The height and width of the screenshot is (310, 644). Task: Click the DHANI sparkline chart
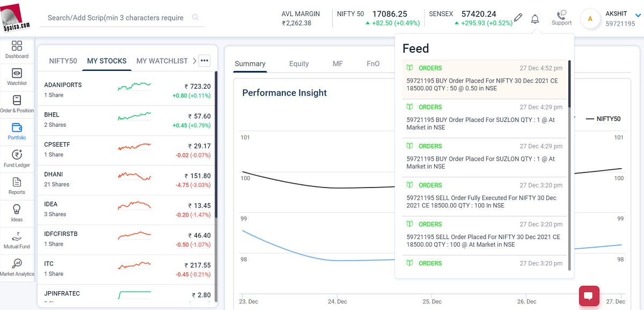[x=135, y=176]
